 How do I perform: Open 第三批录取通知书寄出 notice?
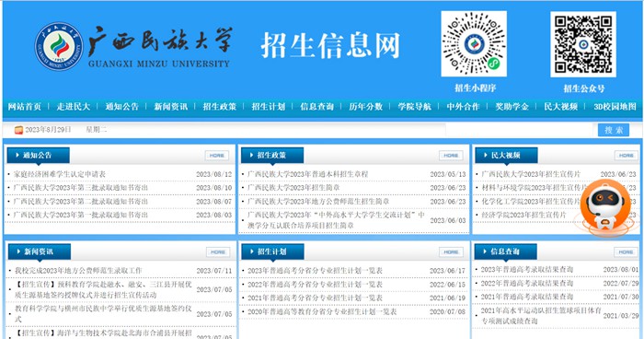pyautogui.click(x=81, y=188)
